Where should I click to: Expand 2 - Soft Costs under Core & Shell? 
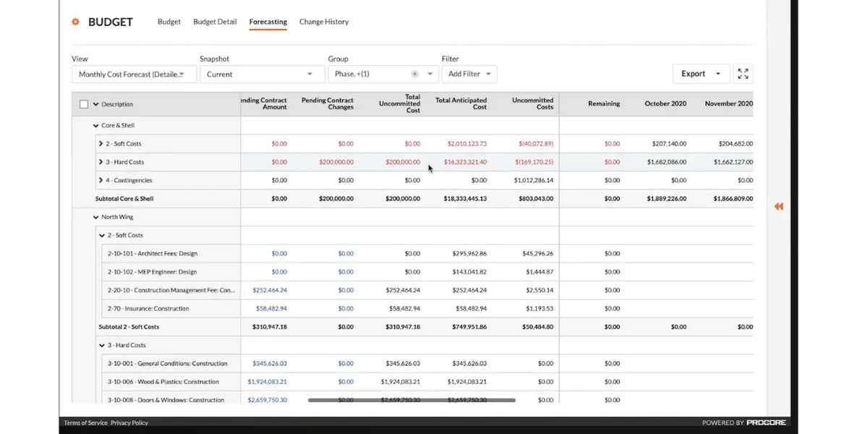(x=101, y=144)
